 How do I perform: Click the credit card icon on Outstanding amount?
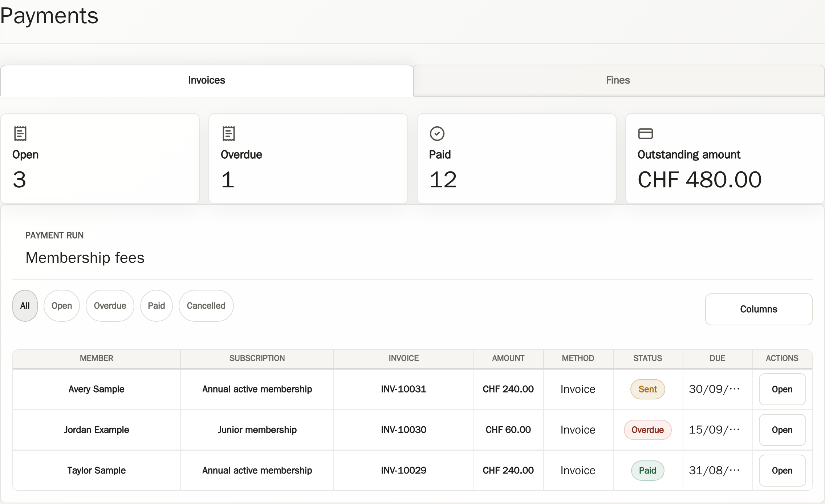[646, 134]
